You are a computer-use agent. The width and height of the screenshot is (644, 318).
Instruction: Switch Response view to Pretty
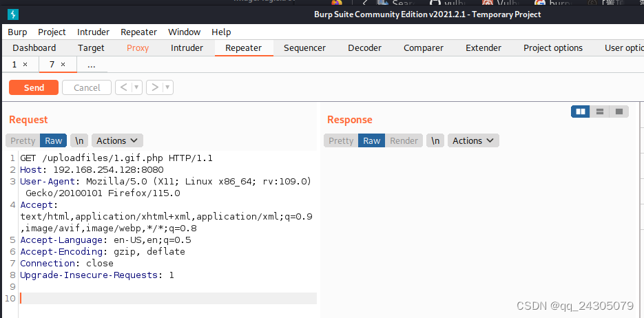341,140
